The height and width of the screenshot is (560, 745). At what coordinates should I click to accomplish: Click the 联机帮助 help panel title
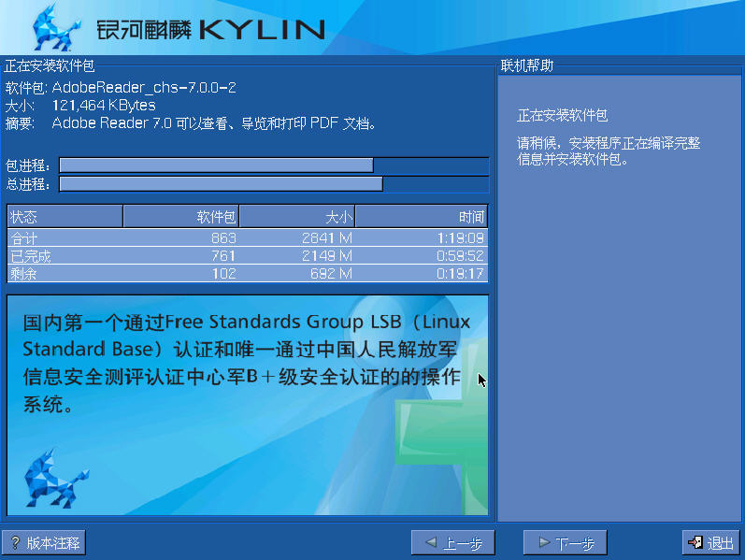[x=527, y=65]
